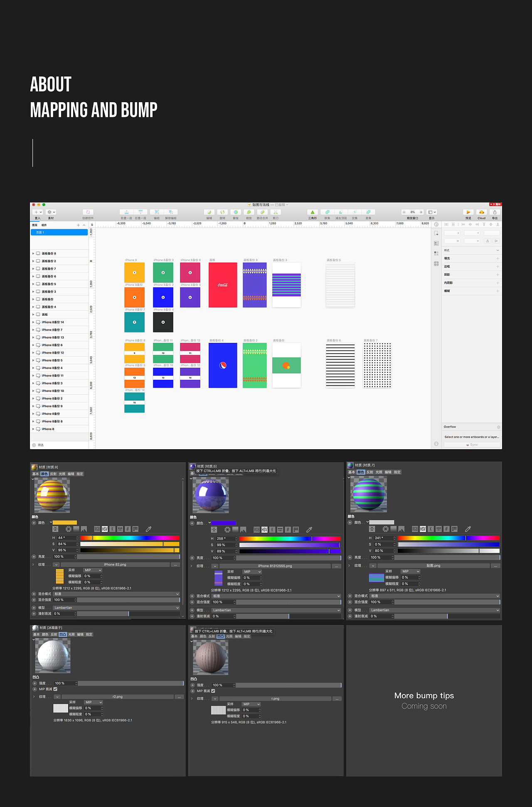Expand the iPhone 8 layer at list bottom
This screenshot has width=532, height=807.
point(33,429)
